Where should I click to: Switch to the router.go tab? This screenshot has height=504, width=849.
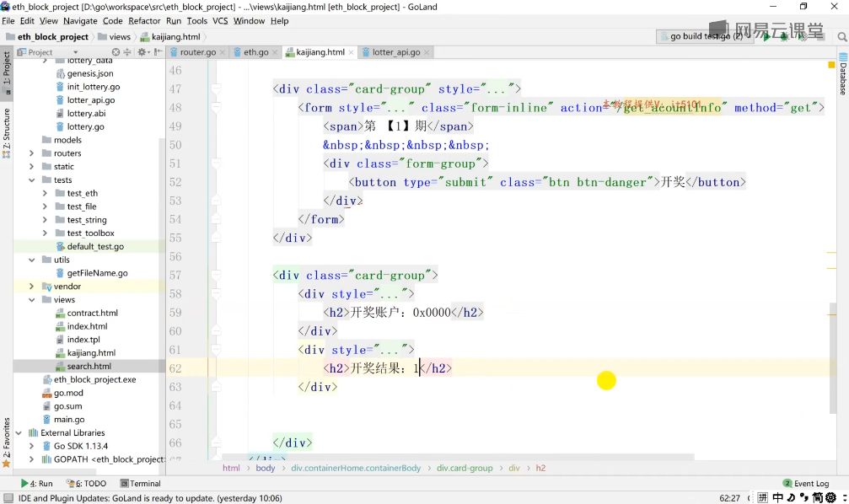(x=197, y=52)
